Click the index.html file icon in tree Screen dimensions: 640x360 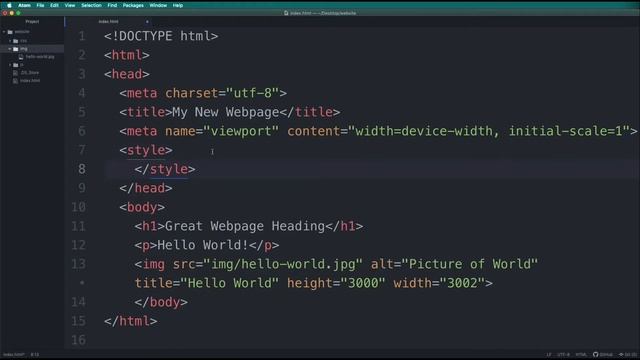[16, 81]
